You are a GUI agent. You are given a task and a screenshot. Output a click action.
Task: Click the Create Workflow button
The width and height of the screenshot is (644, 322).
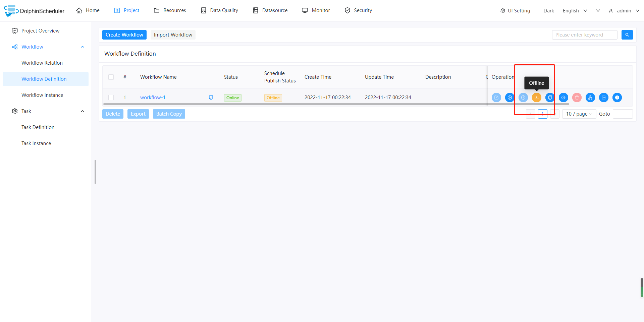124,35
